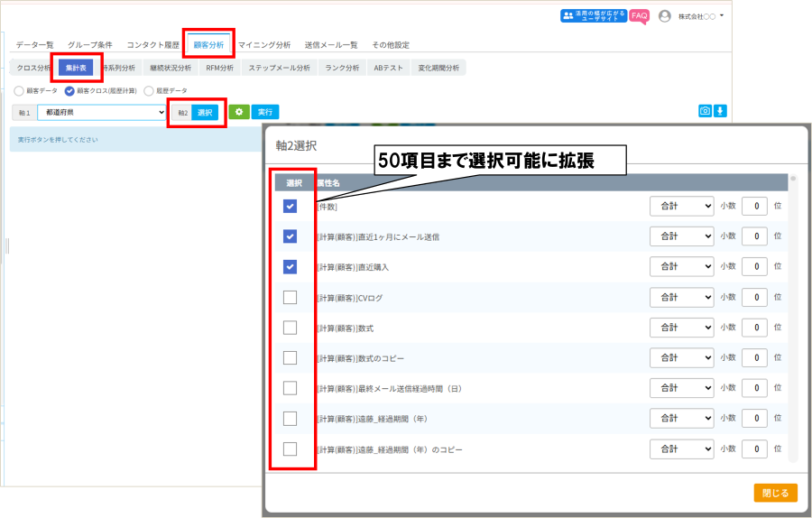The width and height of the screenshot is (812, 518).
Task: Open the RFM分析 sub-tab
Action: (219, 68)
